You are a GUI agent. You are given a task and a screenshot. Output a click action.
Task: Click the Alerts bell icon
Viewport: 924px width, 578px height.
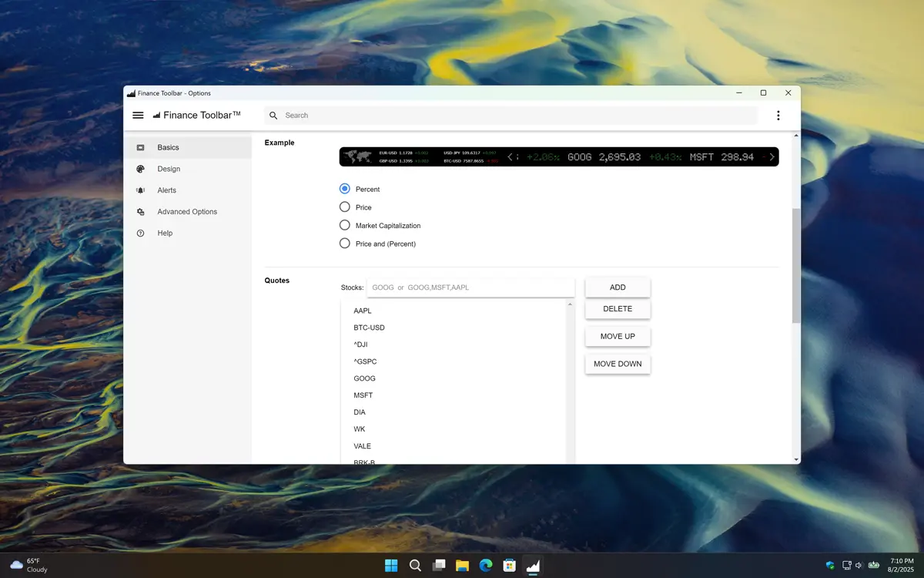[x=140, y=190]
